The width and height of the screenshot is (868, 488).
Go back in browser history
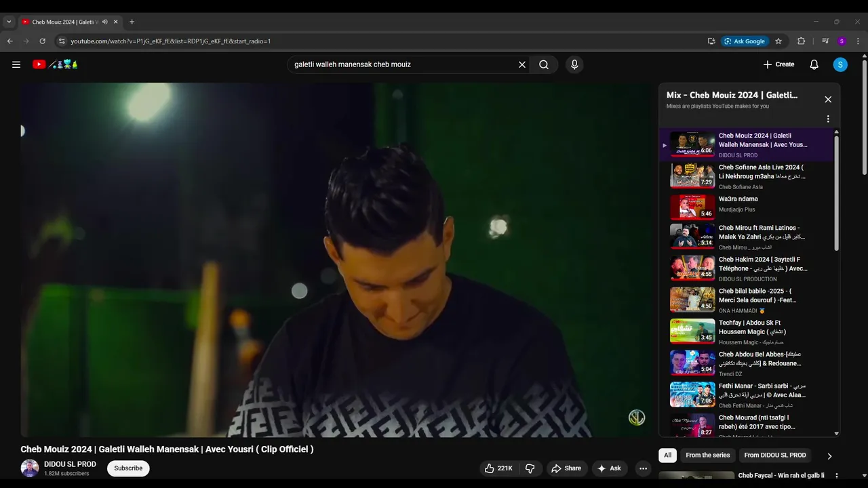coord(10,41)
